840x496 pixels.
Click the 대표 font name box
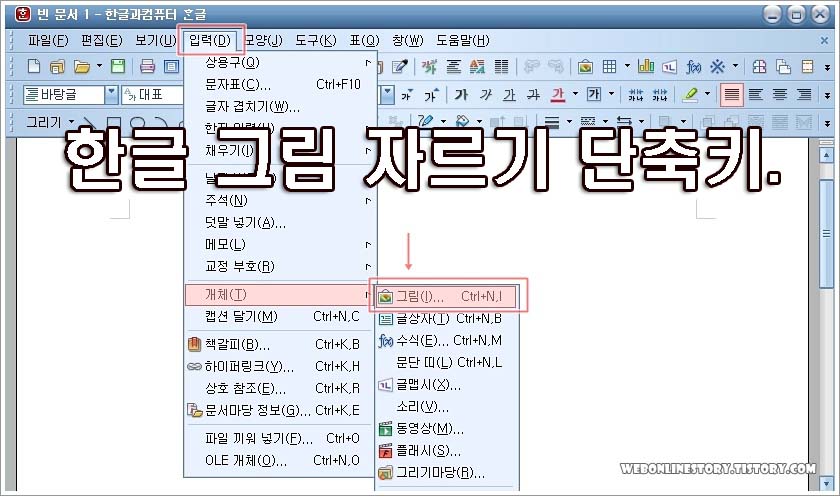tap(153, 95)
